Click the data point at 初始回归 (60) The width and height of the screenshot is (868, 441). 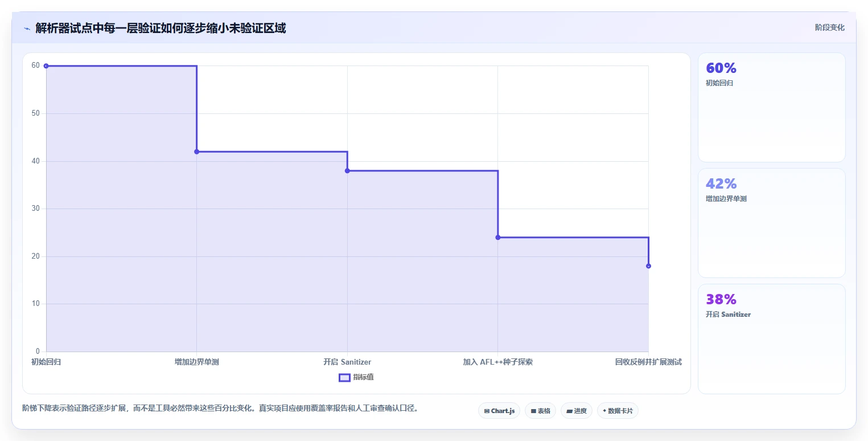point(46,66)
